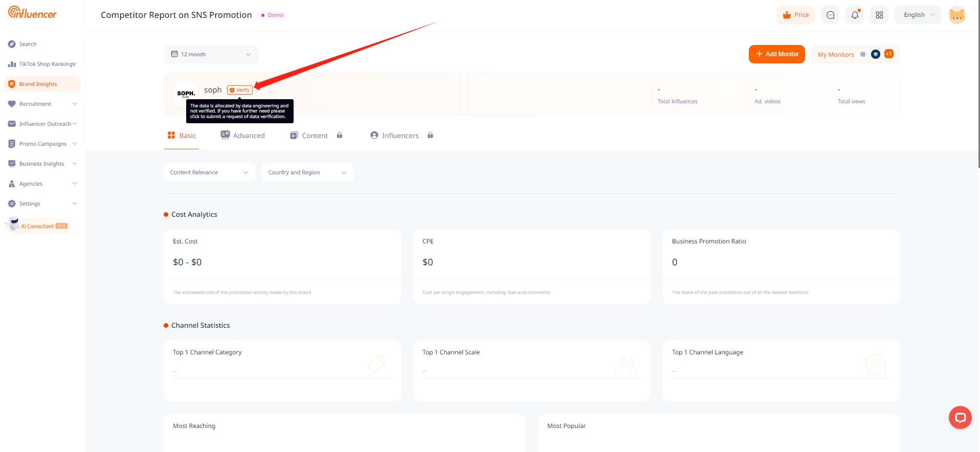
Task: Open the locked Influencers tab
Action: click(x=401, y=135)
